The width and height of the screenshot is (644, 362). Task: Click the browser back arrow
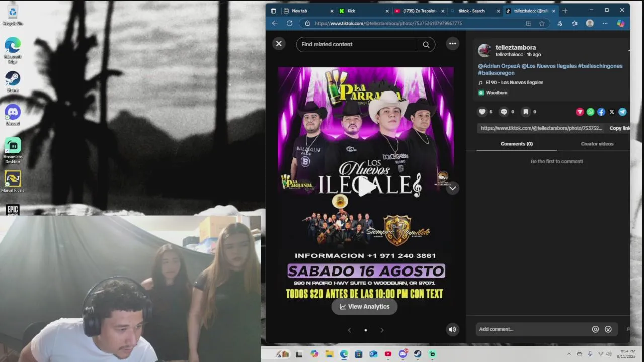[x=275, y=23]
